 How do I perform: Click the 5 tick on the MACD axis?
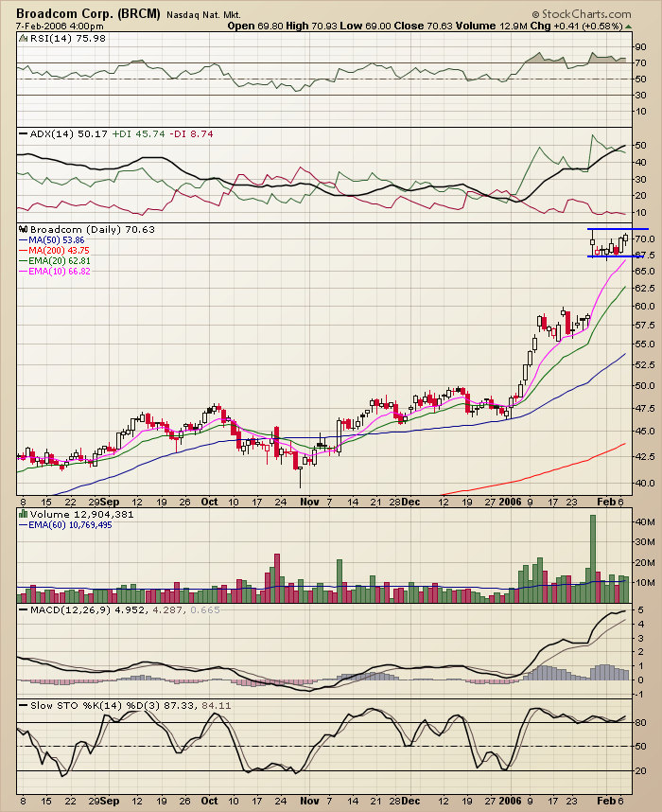tap(641, 610)
